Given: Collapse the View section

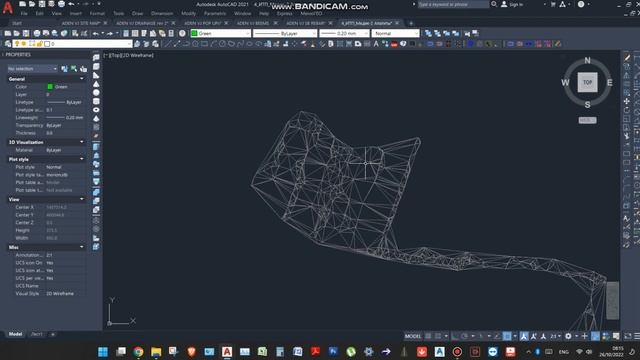Looking at the screenshot, I should coord(82,199).
